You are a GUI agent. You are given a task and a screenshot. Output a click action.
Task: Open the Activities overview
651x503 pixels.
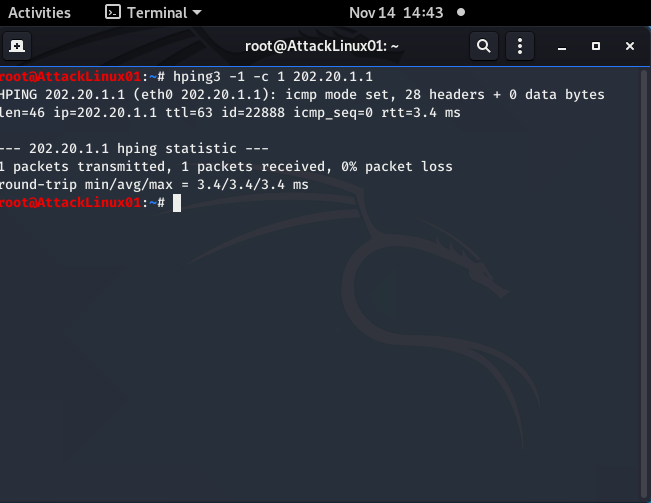click(x=39, y=13)
